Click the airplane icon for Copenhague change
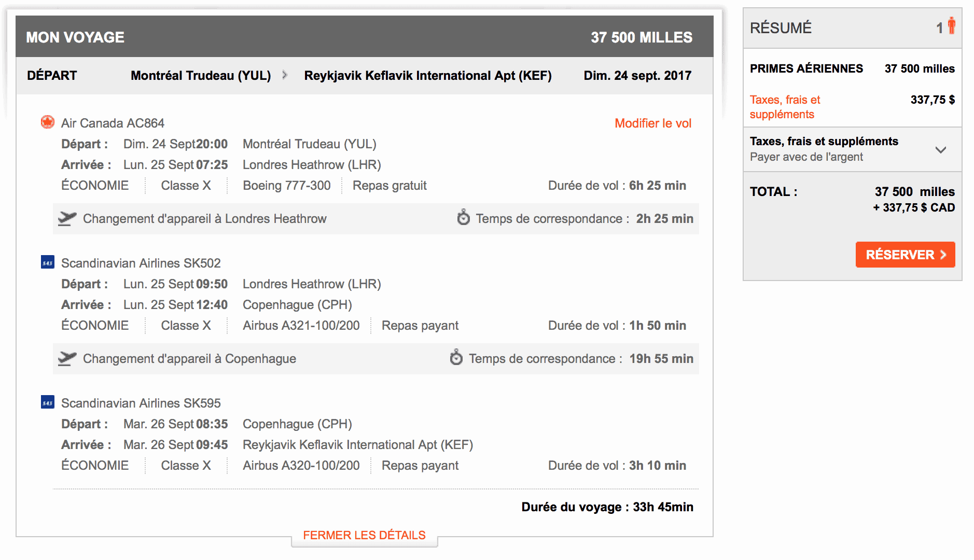Image resolution: width=974 pixels, height=560 pixels. pos(67,358)
